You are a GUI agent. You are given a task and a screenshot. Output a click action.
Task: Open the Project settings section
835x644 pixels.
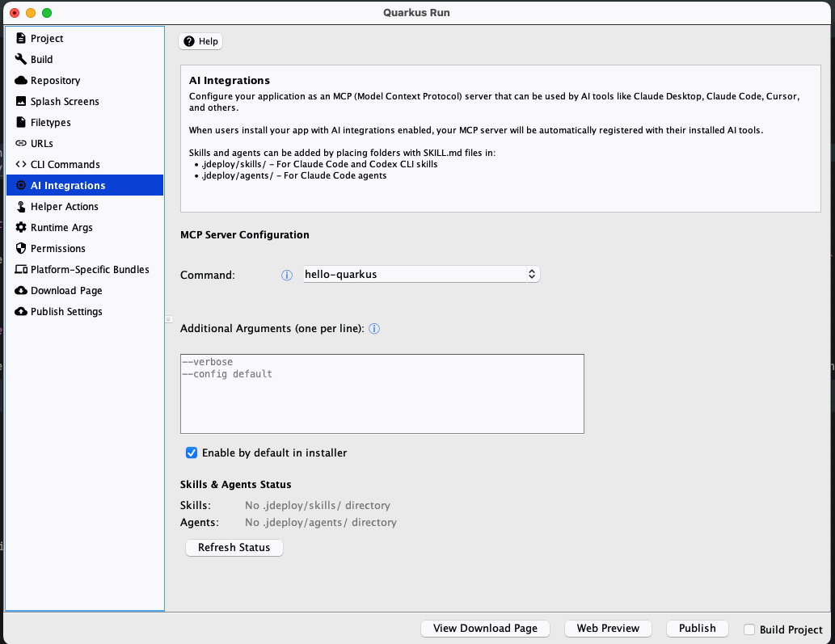tap(85, 38)
